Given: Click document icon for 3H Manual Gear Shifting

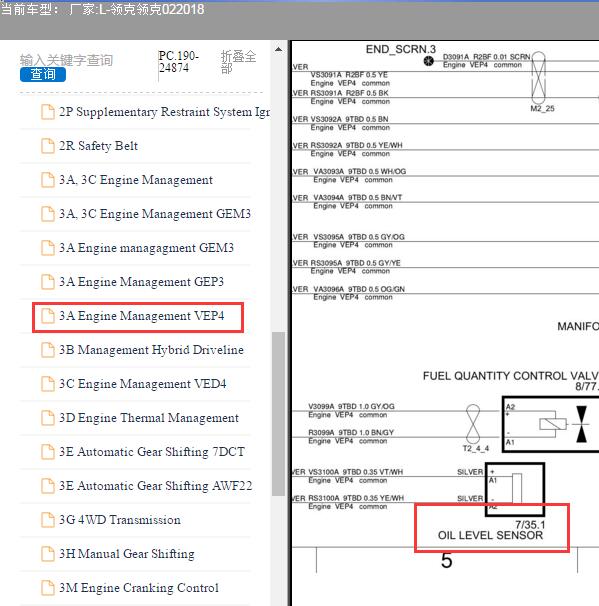Looking at the screenshot, I should pyautogui.click(x=48, y=554).
